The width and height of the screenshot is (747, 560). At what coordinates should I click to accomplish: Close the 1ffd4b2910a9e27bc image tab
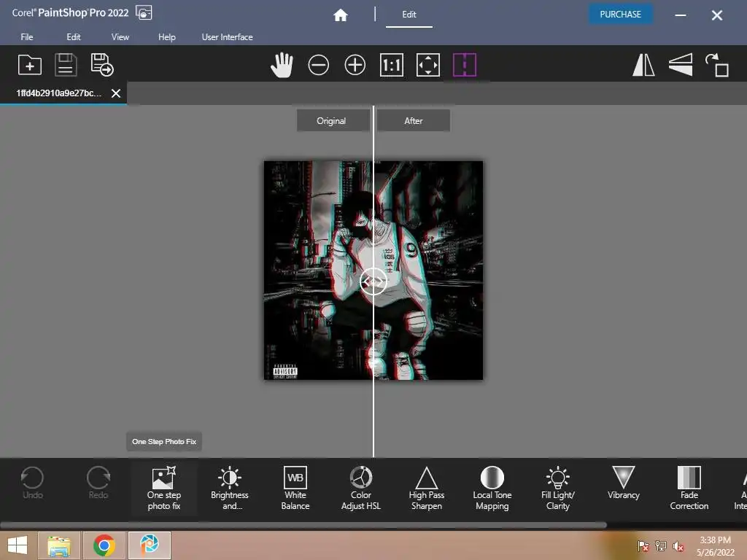pyautogui.click(x=116, y=93)
